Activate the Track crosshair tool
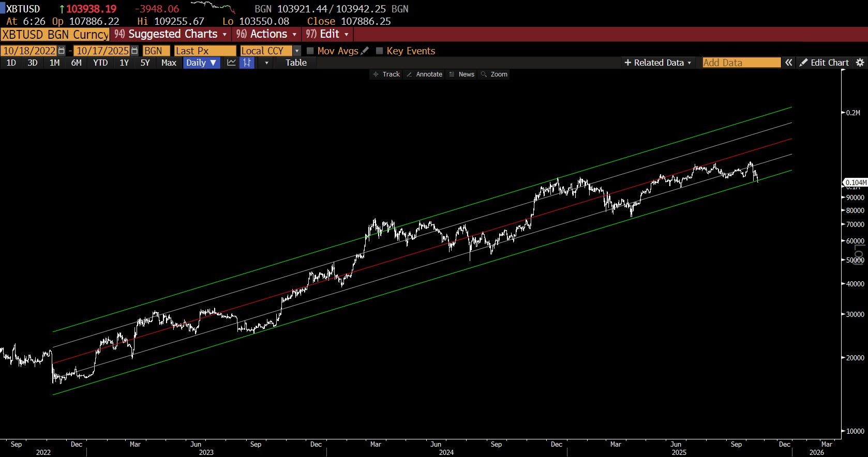 (386, 74)
